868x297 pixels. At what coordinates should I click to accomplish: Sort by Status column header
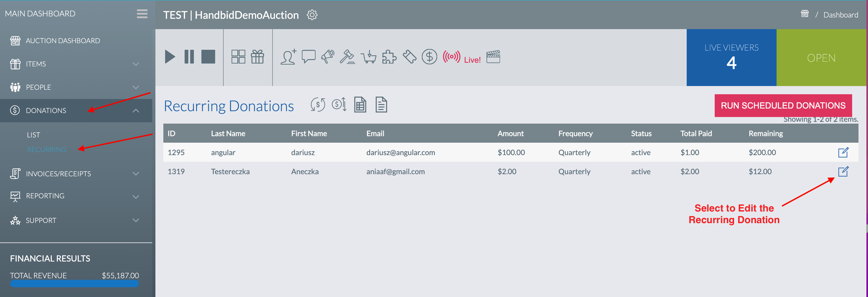tap(641, 133)
